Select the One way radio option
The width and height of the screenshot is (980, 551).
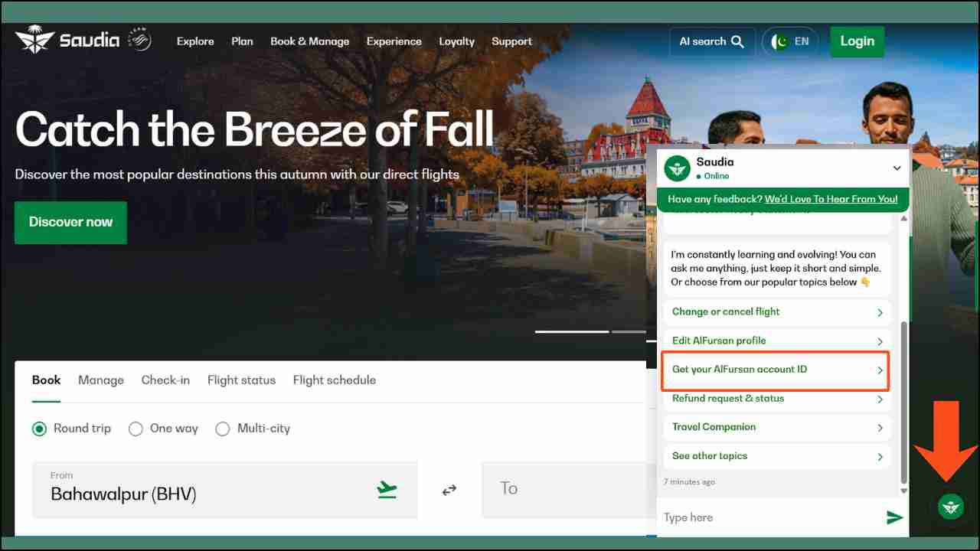[x=136, y=429]
